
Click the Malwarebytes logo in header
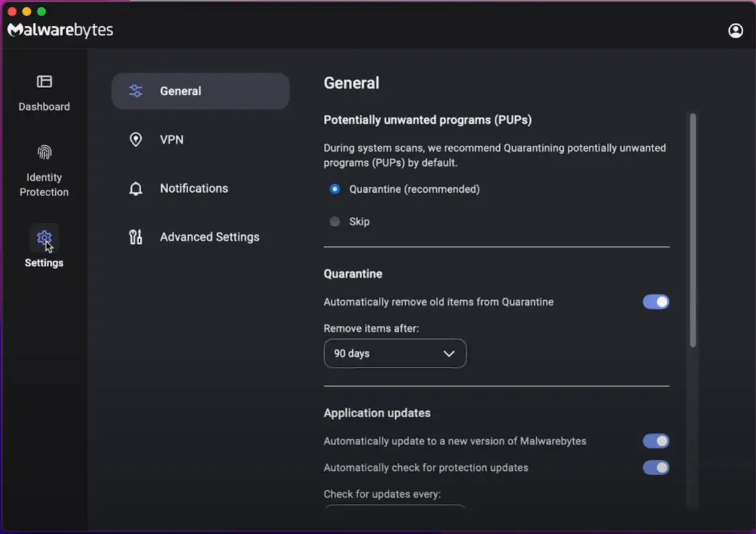(x=60, y=30)
